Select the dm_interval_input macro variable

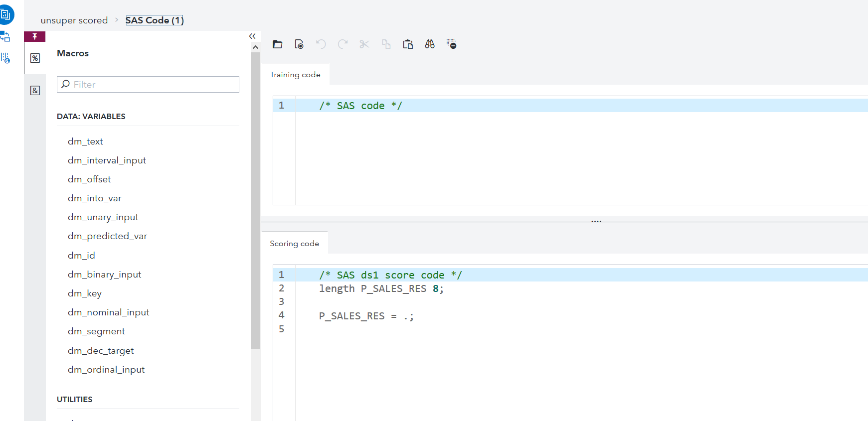tap(107, 160)
